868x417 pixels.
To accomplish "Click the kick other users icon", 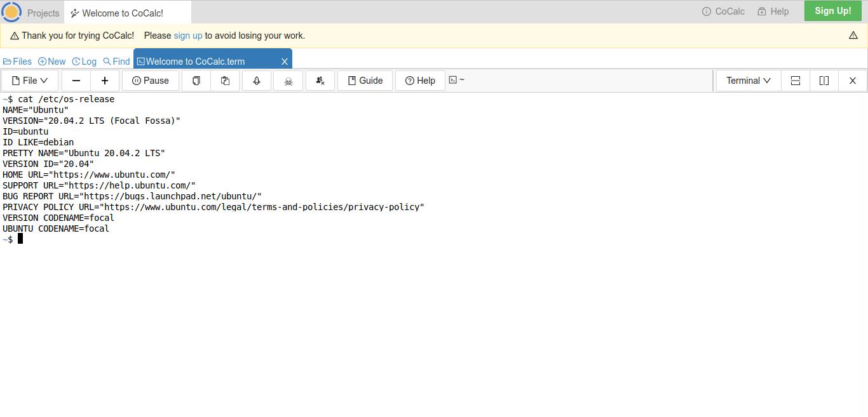I will tap(320, 81).
